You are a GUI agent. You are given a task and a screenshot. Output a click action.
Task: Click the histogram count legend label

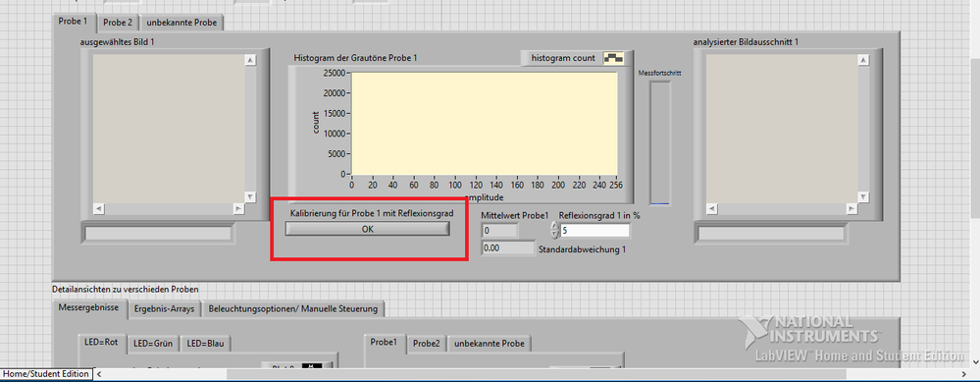[x=562, y=58]
